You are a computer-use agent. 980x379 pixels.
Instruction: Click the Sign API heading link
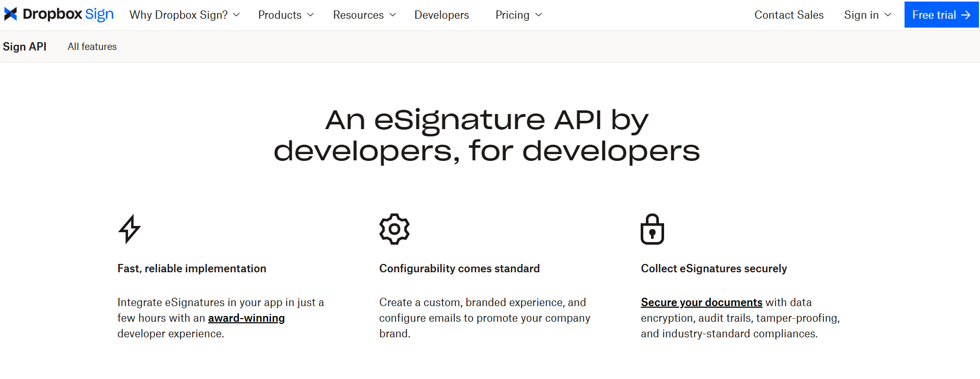[24, 47]
